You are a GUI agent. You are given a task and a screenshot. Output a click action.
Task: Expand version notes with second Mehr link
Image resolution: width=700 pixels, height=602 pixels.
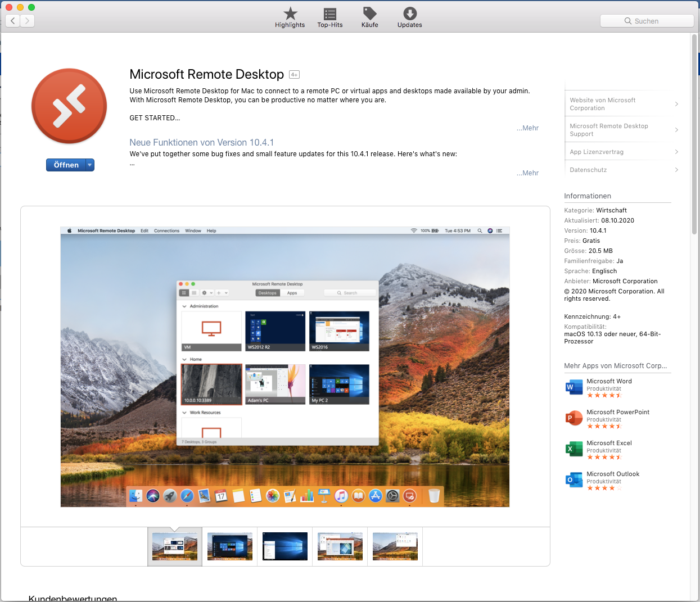[527, 173]
